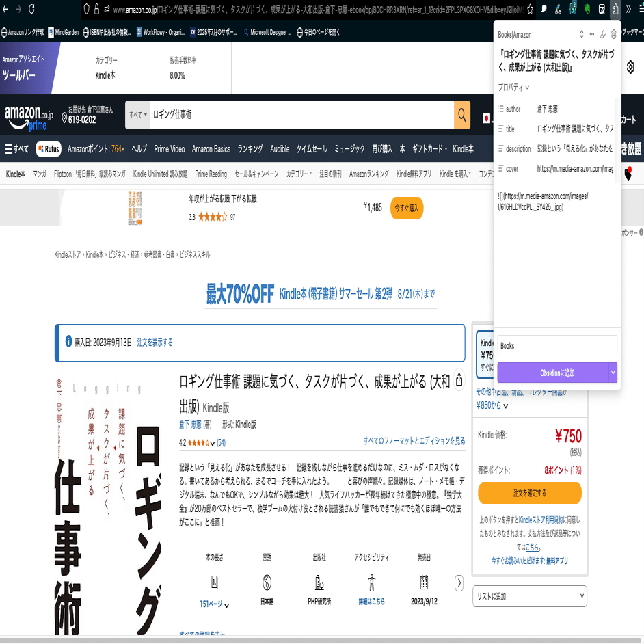Open Kindle無料アプリ tab

[414, 174]
